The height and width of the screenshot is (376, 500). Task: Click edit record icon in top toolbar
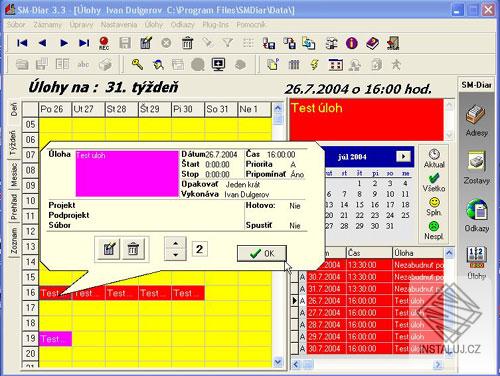[x=146, y=43]
